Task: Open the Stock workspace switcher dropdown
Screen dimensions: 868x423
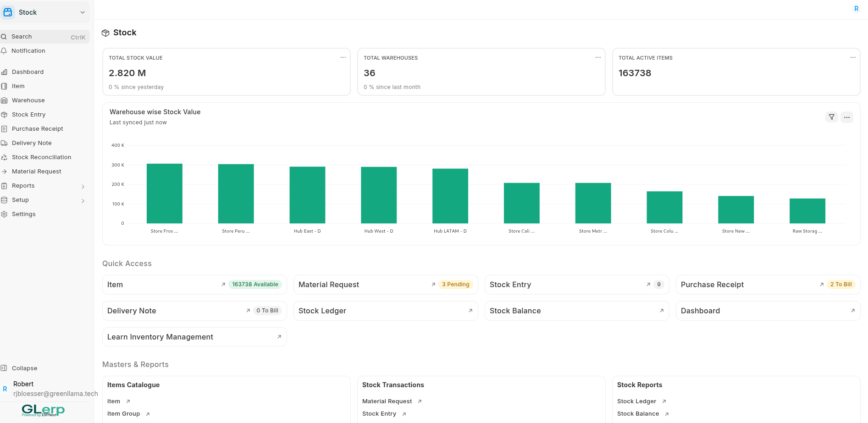Action: coord(83,12)
